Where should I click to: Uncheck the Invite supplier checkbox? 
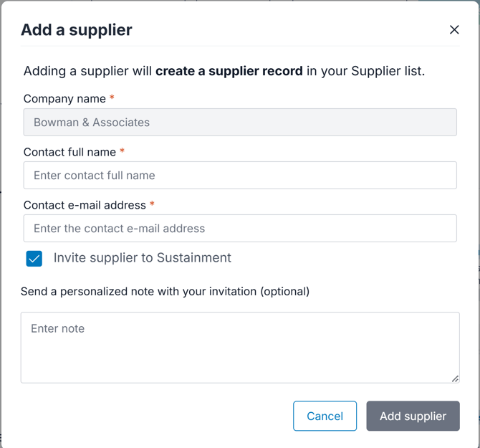(x=34, y=259)
